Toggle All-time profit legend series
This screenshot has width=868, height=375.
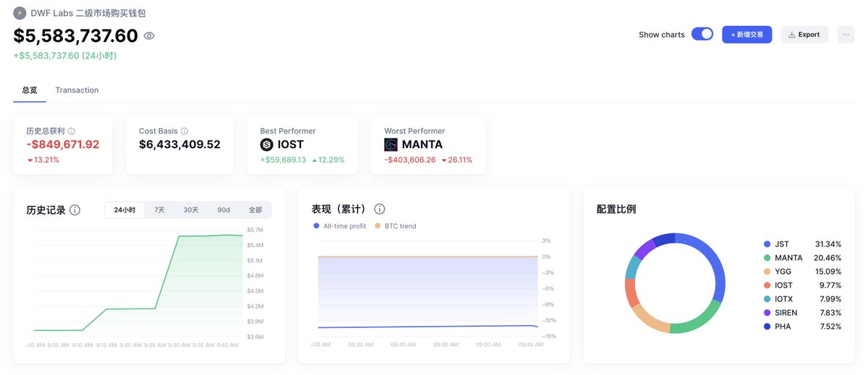pos(340,226)
